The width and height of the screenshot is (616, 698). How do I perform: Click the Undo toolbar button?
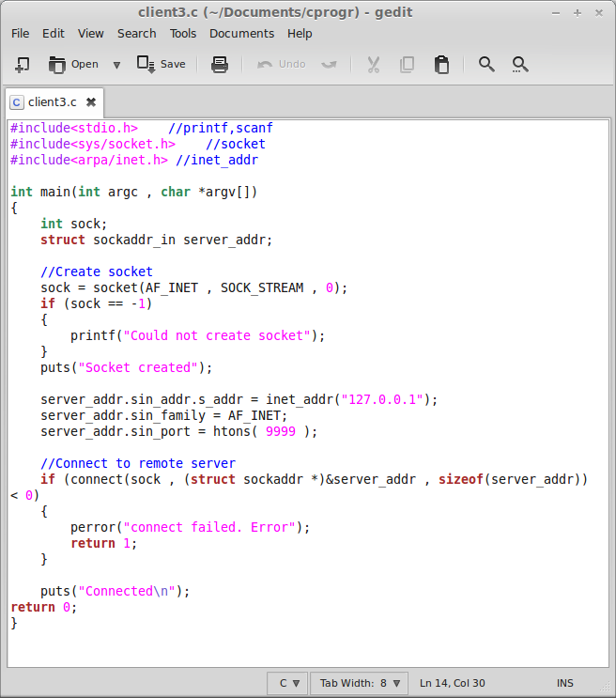[282, 65]
